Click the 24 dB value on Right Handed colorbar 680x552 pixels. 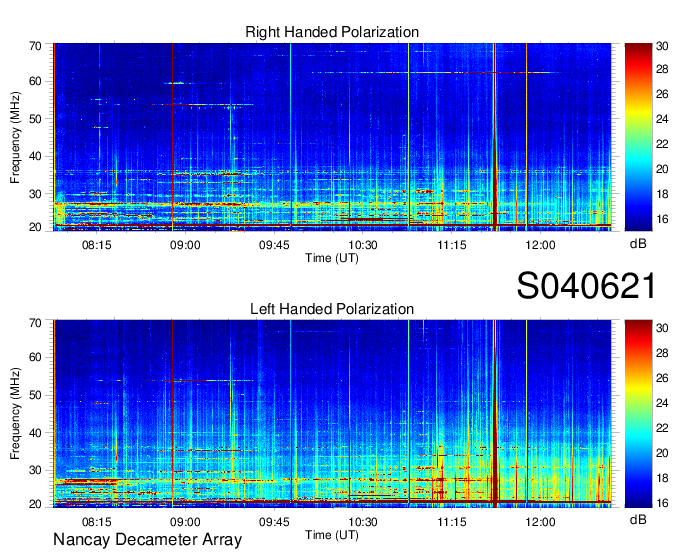point(662,119)
